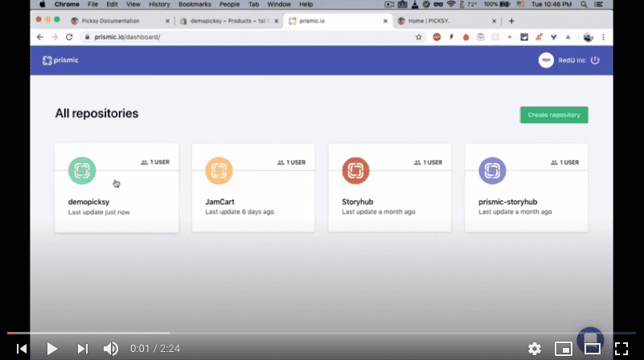
Task: Open Chrome profile avatar
Action: click(x=589, y=37)
